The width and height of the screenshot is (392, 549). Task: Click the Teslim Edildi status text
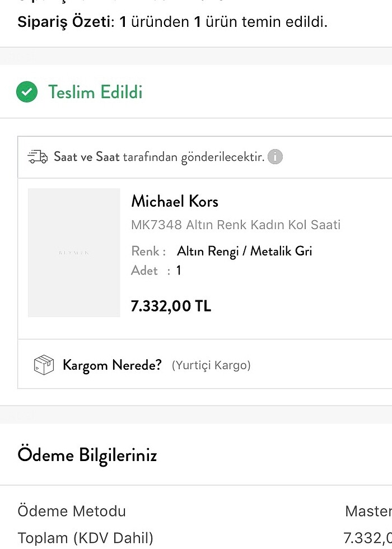click(95, 92)
